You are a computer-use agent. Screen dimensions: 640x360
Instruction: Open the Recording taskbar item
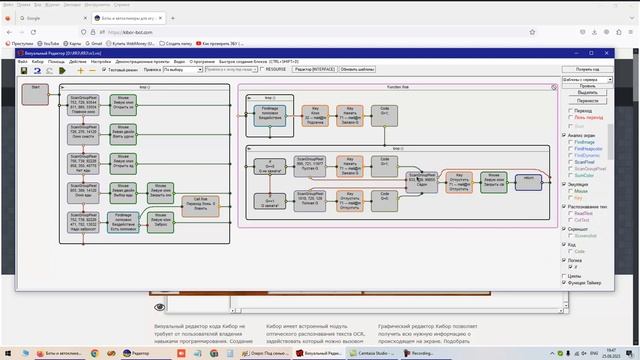419,353
